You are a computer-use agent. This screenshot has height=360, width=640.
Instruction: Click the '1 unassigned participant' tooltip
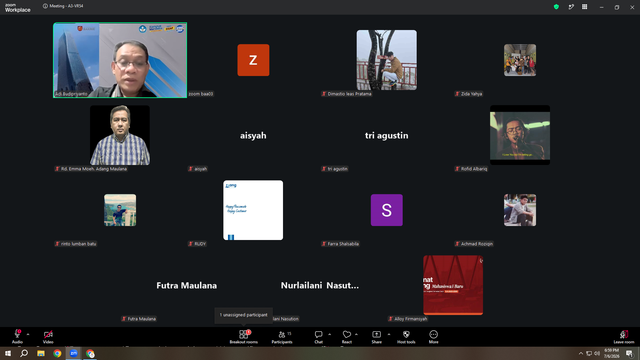click(244, 315)
